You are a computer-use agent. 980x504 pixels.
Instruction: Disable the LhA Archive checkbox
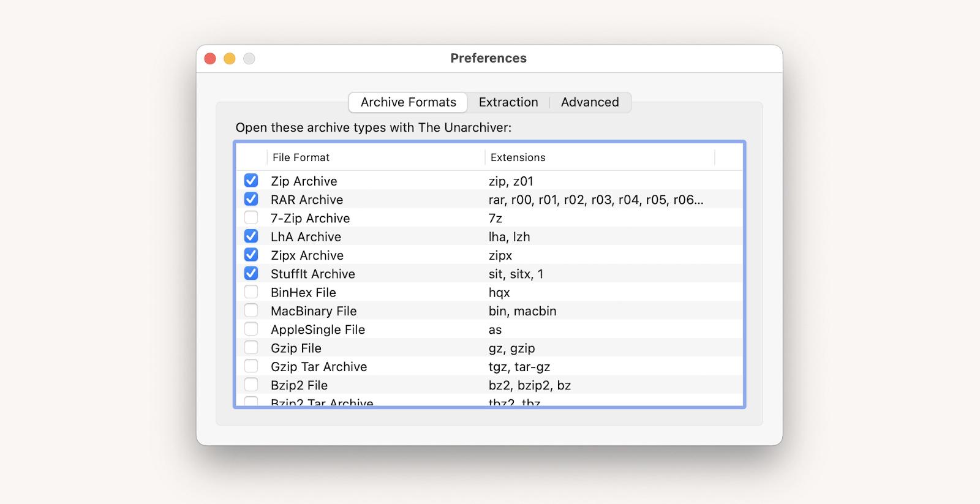coord(251,236)
